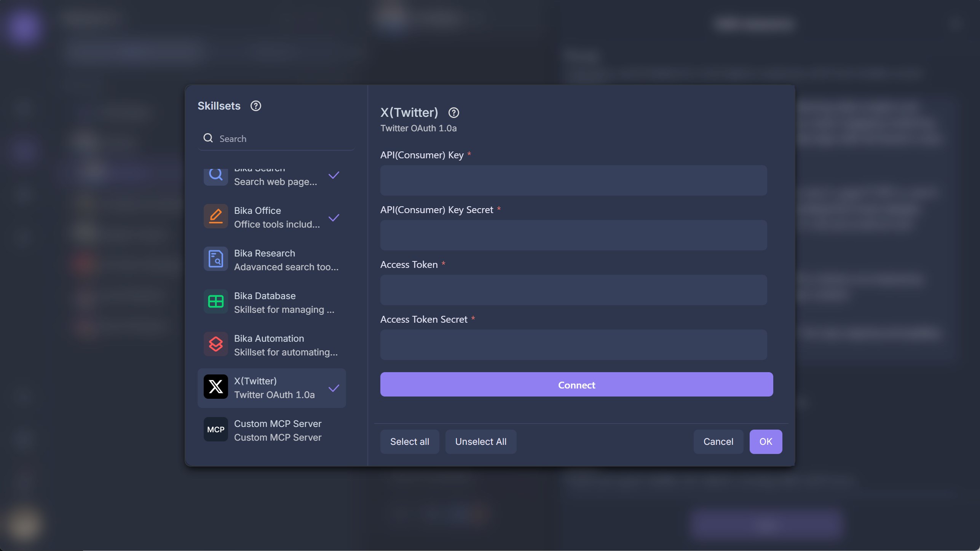980x551 pixels.
Task: Focus the Skillsets search field
Action: click(276, 139)
